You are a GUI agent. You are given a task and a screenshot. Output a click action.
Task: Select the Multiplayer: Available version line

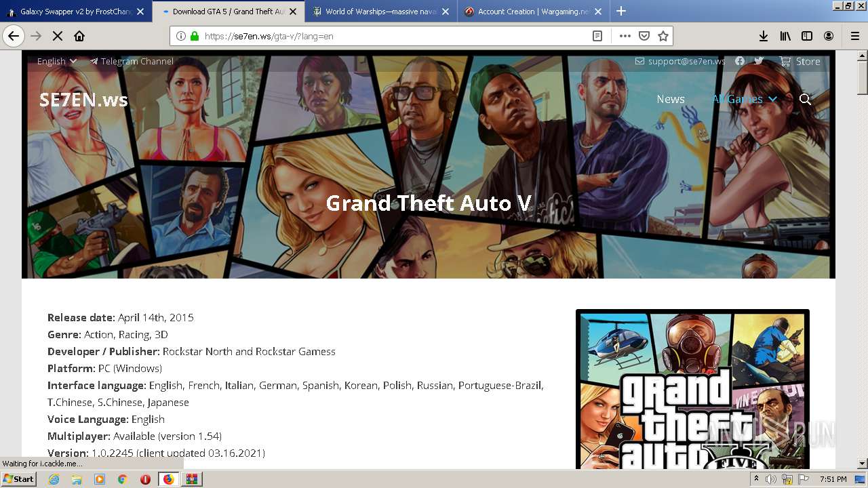tap(134, 436)
